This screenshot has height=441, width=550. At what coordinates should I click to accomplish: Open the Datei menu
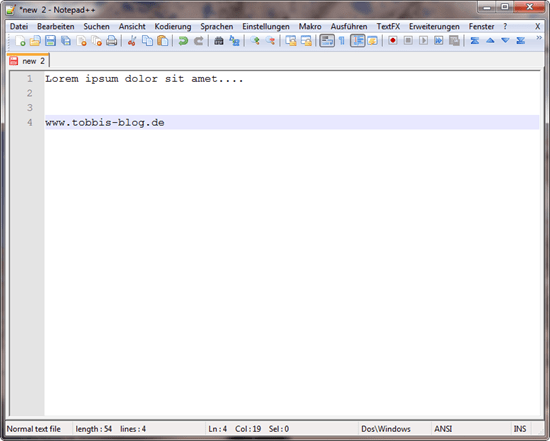[x=19, y=27]
